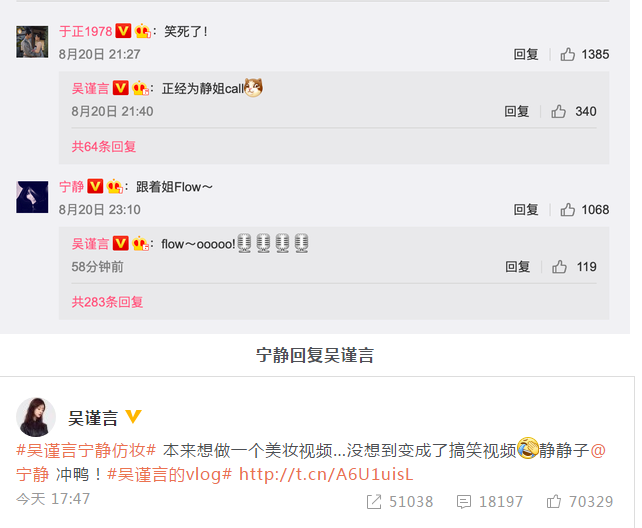Like 宁静's comment with 1068 likes

(x=567, y=210)
